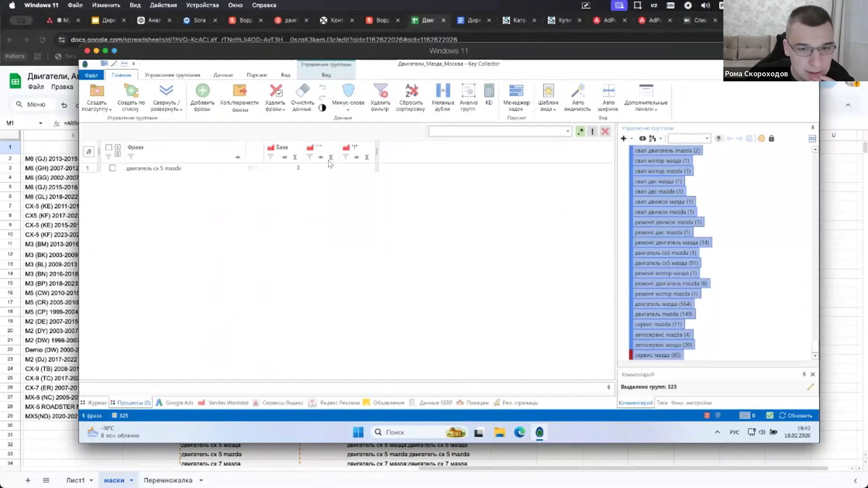Screen dimensions: 868x488
Task: Toggle the half-circle contrast icon in ribbon
Action: 322,108
